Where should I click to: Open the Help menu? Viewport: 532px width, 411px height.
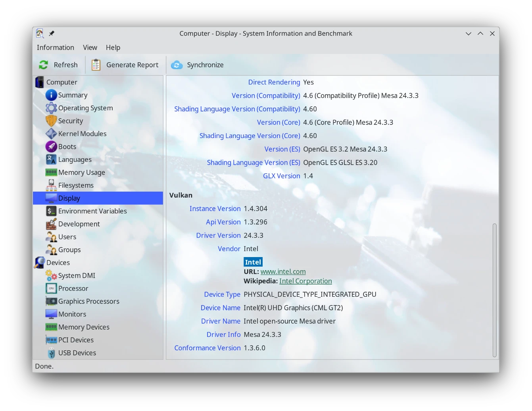click(113, 48)
